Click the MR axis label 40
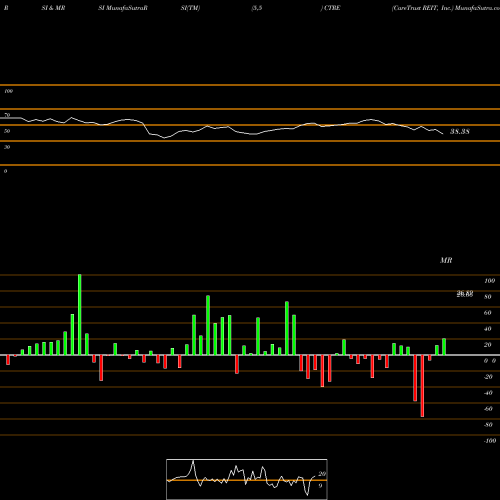This screenshot has width=500, height=500. point(487,329)
